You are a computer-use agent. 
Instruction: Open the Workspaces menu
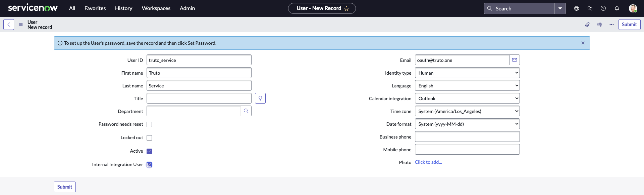click(x=156, y=8)
